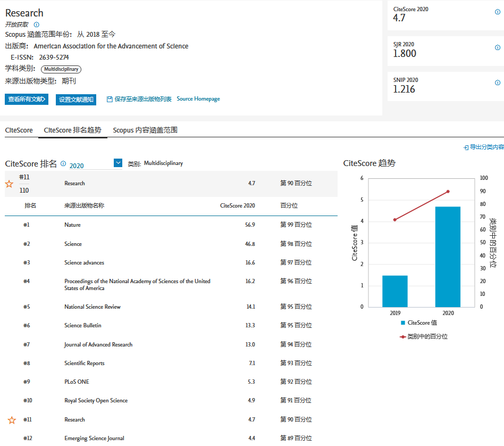The height and width of the screenshot is (446, 504).
Task: Click Science Bulletin journal name
Action: coord(82,325)
